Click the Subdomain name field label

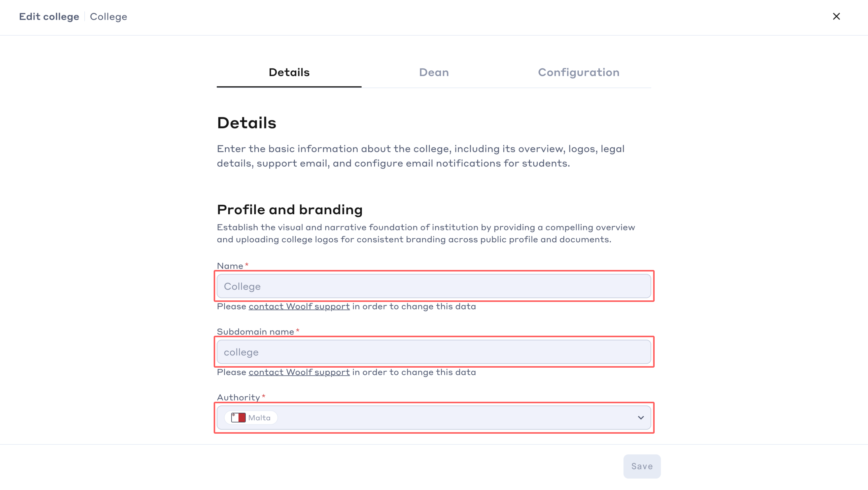click(256, 332)
